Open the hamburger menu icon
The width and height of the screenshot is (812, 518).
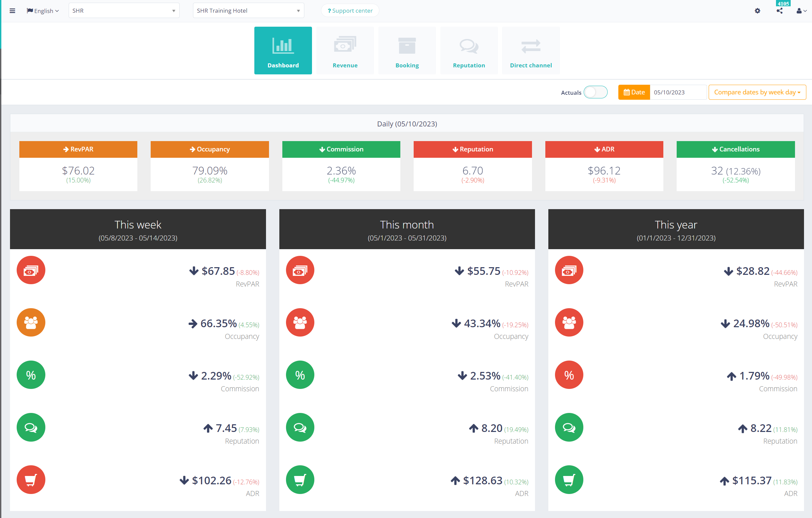click(12, 11)
